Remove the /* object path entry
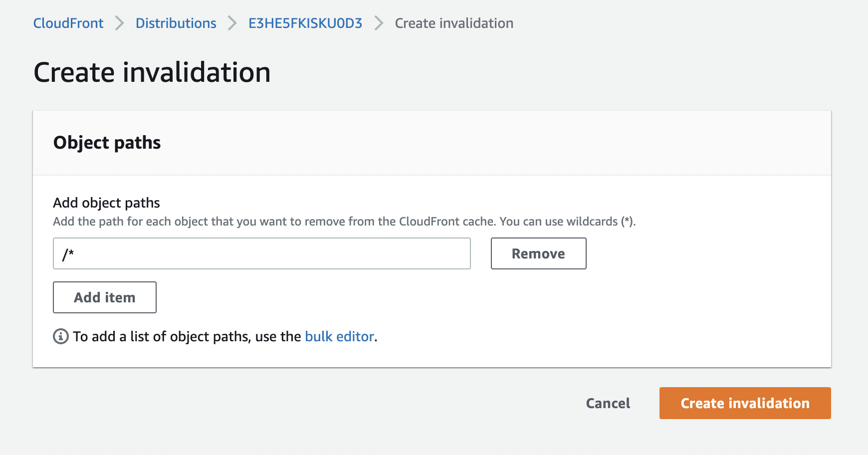The height and width of the screenshot is (455, 868). (x=538, y=253)
